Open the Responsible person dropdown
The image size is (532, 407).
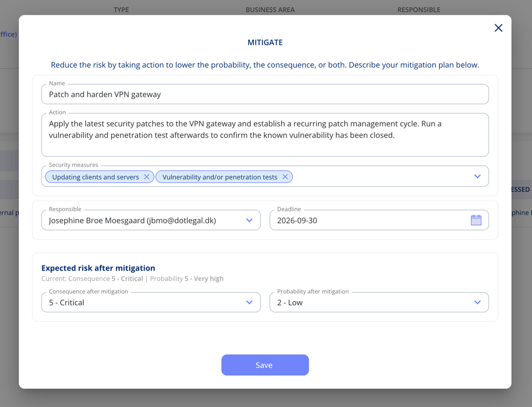[249, 220]
